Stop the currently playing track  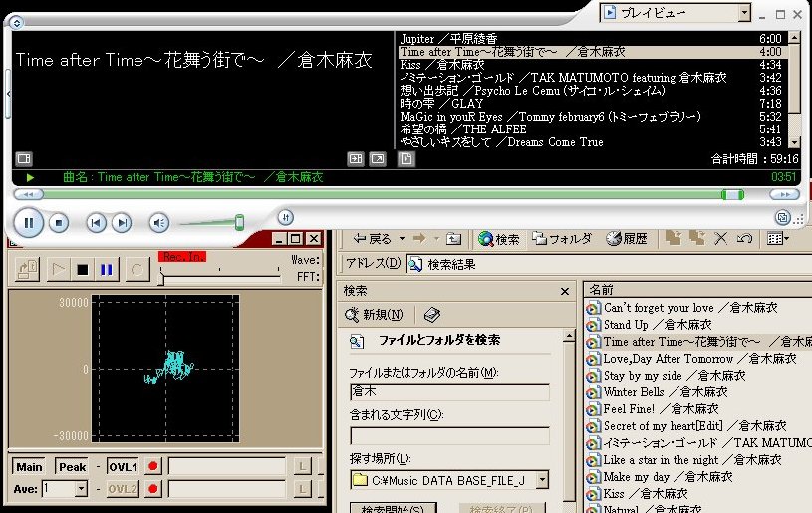point(59,223)
